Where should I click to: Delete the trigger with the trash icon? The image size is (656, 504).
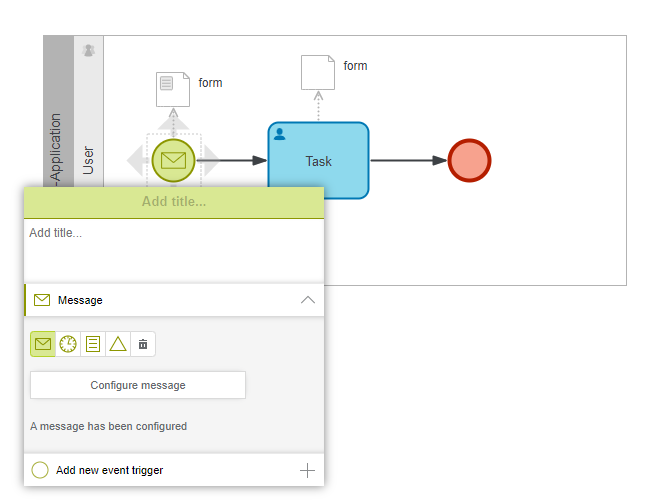[x=143, y=344]
